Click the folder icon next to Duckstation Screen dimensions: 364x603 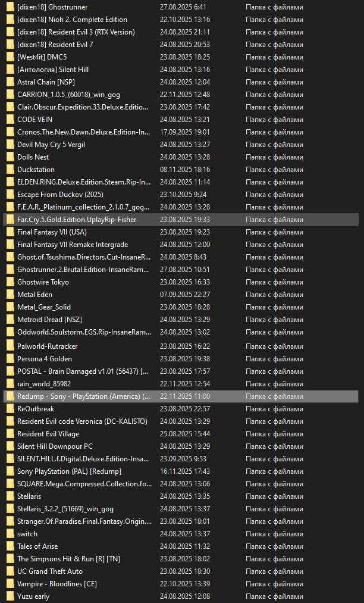(x=10, y=170)
